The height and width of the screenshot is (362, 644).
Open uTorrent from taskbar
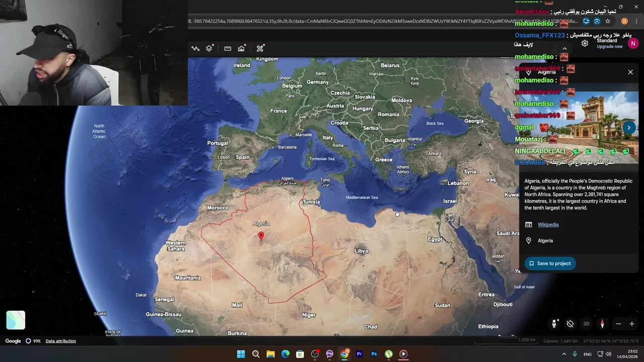[388, 354]
